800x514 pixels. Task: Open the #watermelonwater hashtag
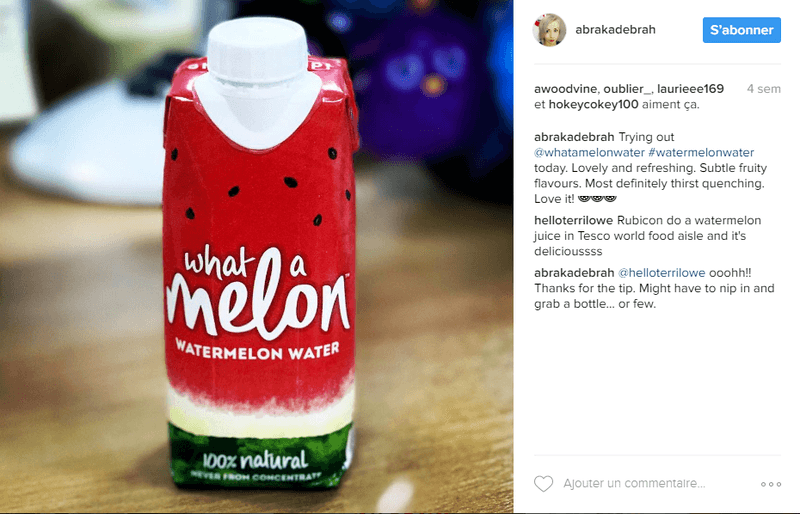pos(701,153)
